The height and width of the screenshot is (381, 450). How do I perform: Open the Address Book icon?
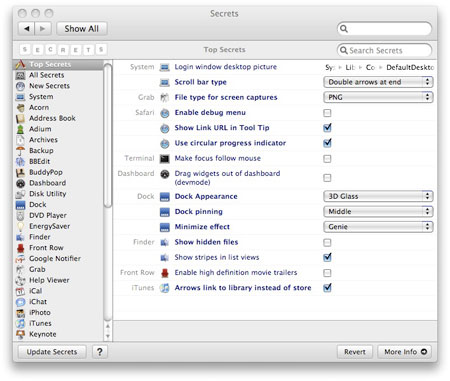click(x=21, y=118)
